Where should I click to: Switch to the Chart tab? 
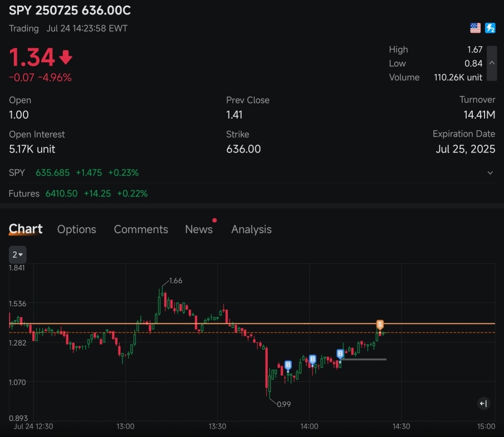click(x=26, y=229)
